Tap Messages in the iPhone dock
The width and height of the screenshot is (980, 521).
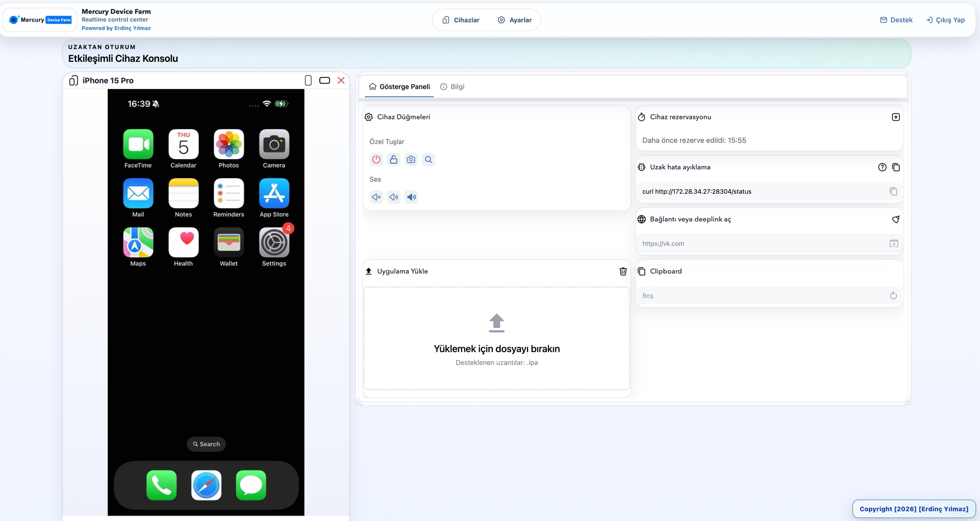pyautogui.click(x=251, y=485)
